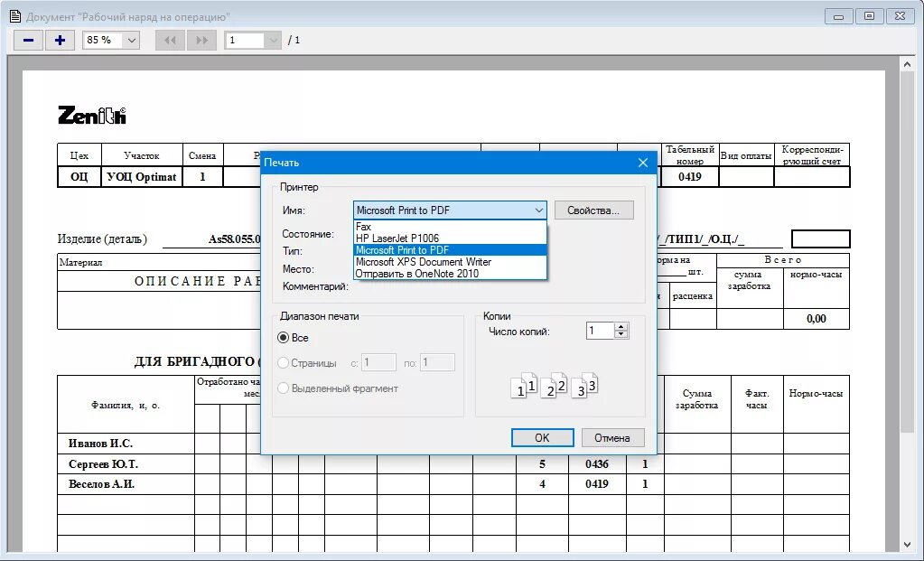
Task: Click the Число копий input field
Action: click(600, 331)
